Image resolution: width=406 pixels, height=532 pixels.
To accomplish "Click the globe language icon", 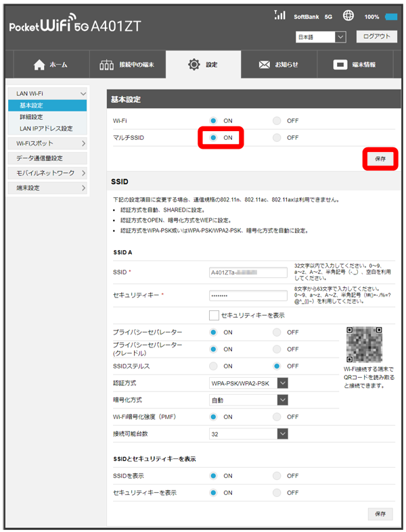I will [x=348, y=16].
